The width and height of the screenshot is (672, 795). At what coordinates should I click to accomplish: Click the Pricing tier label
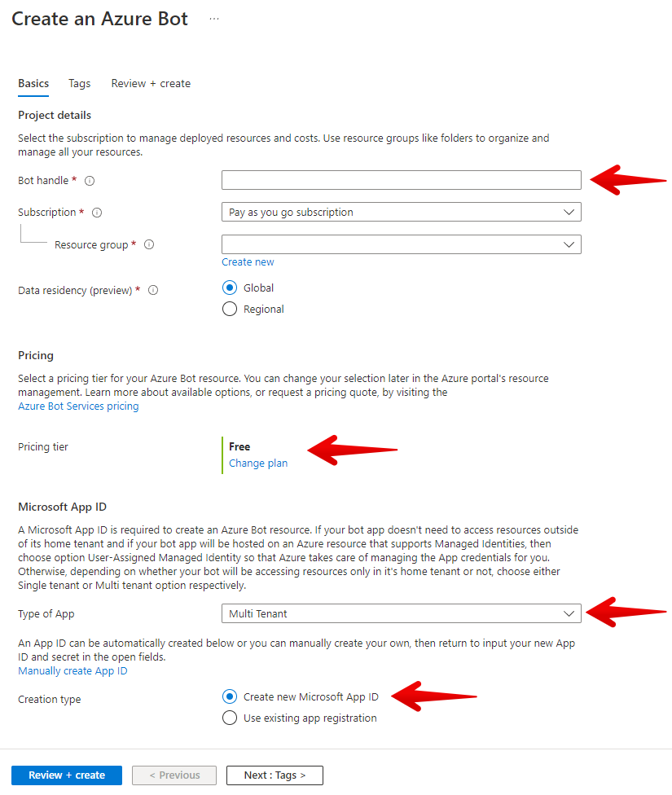43,446
